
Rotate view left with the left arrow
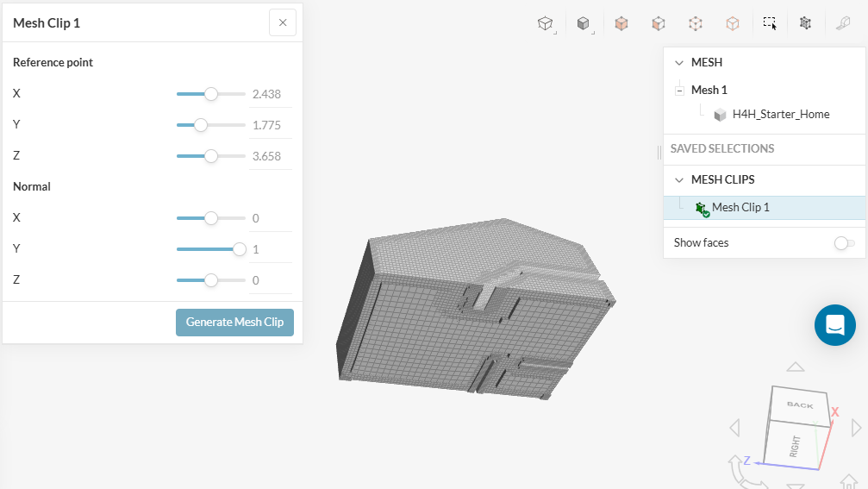pyautogui.click(x=735, y=428)
